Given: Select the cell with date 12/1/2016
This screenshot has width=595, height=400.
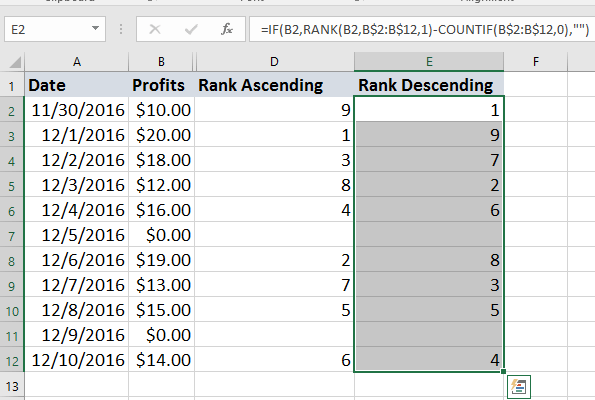Looking at the screenshot, I should point(77,135).
